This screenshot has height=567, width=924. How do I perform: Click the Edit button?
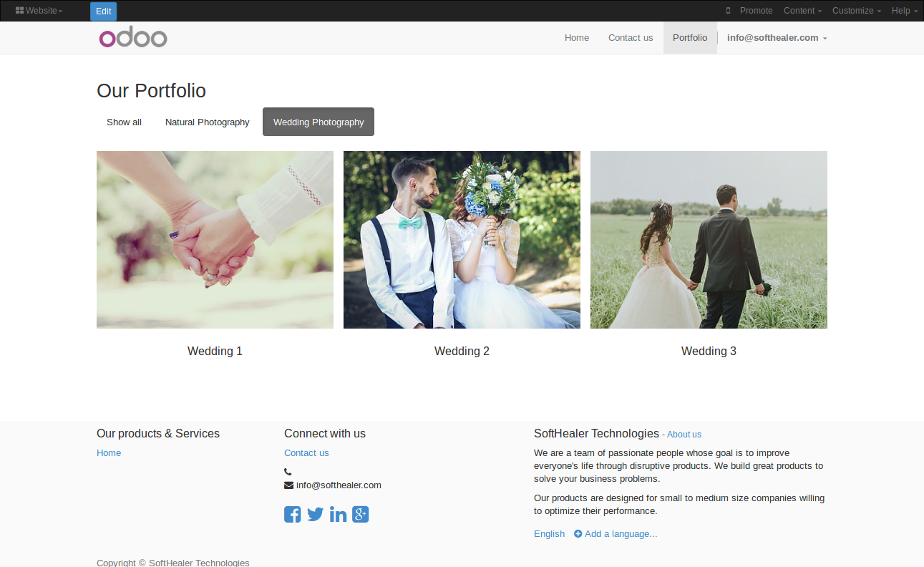click(x=103, y=11)
